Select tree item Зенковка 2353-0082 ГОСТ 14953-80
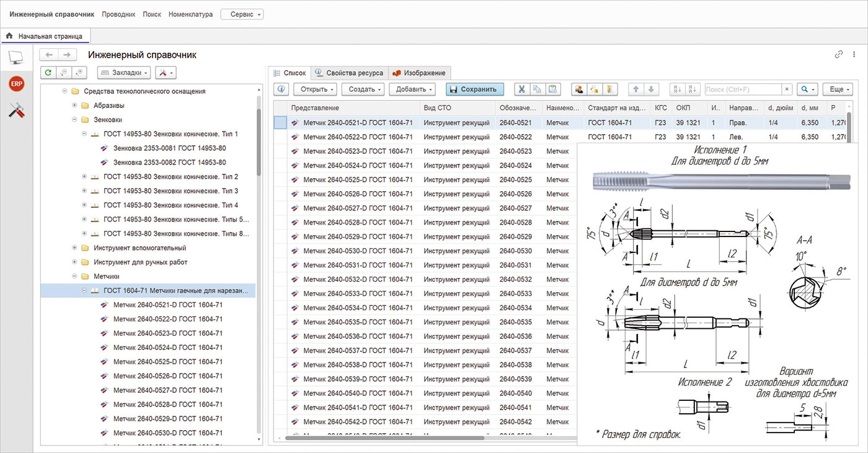Viewport: 868px width, 453px height. (169, 163)
